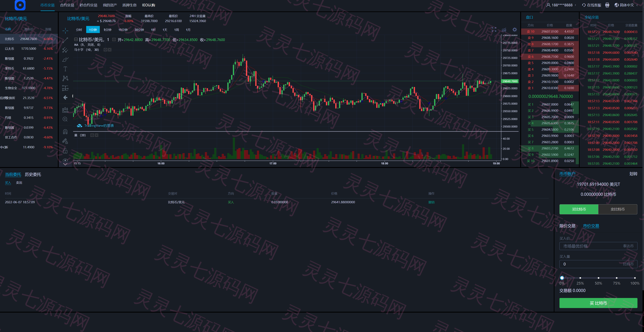The width and height of the screenshot is (644, 332).
Task: Open the chart indicators icon
Action: click(504, 29)
